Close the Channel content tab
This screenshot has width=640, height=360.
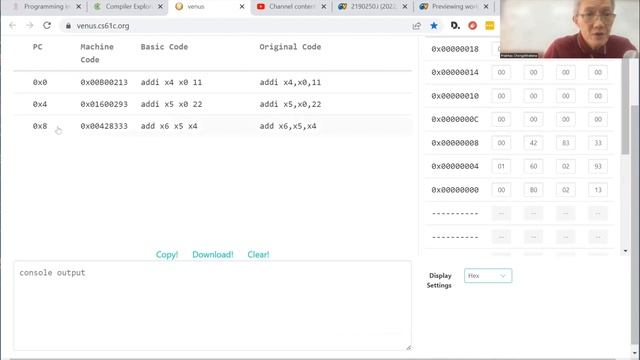pyautogui.click(x=324, y=7)
